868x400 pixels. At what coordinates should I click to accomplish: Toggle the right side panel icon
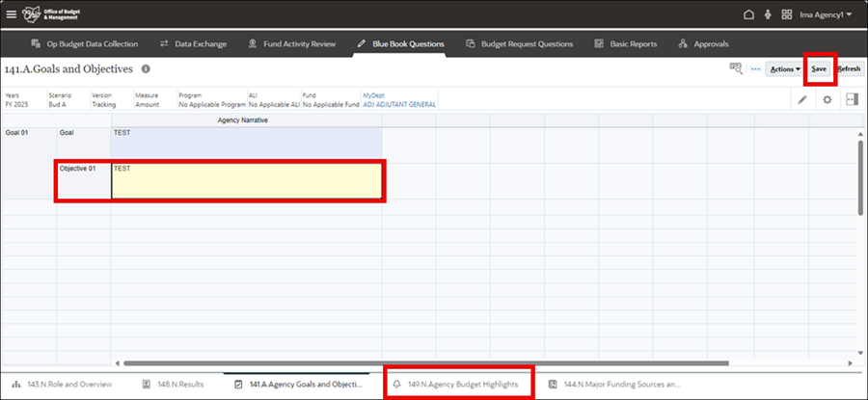pyautogui.click(x=852, y=99)
